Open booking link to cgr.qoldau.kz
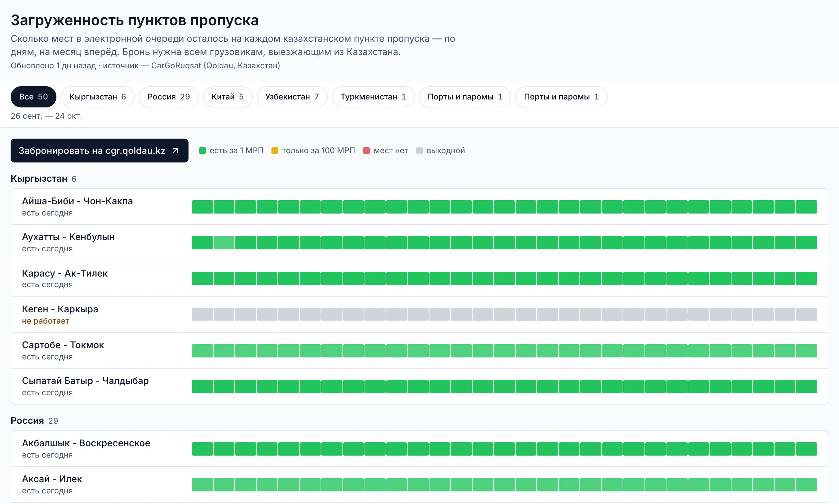 (99, 151)
